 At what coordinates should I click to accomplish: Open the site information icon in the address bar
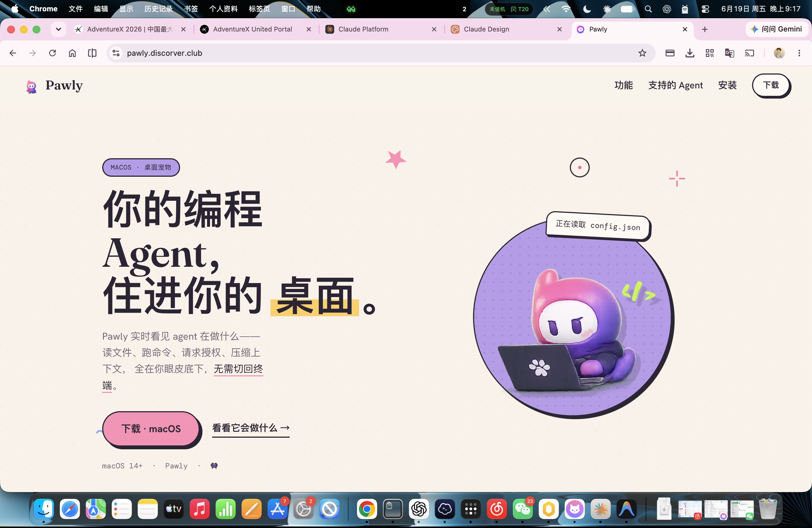point(116,53)
